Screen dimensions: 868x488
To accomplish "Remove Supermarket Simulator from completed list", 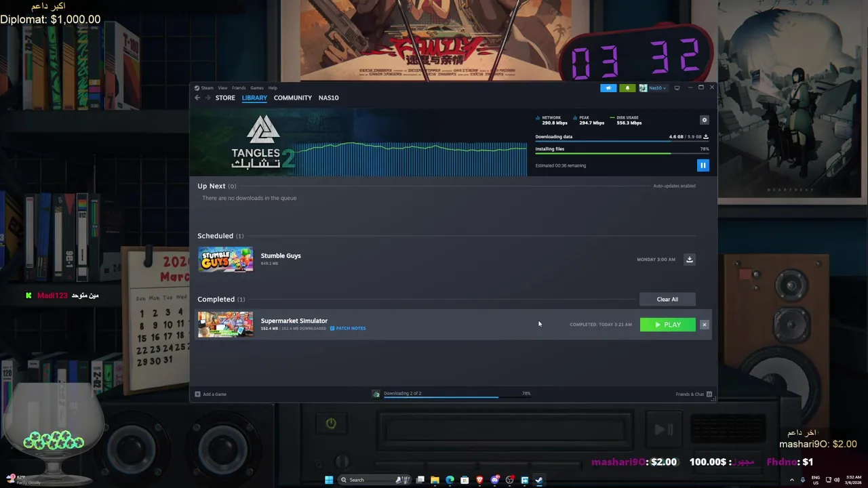I will click(x=705, y=325).
